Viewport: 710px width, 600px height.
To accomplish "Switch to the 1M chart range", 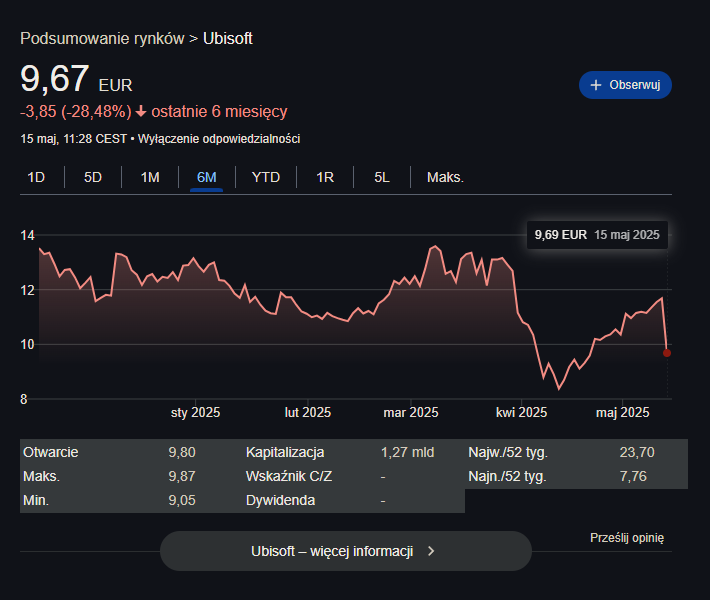I will click(150, 177).
